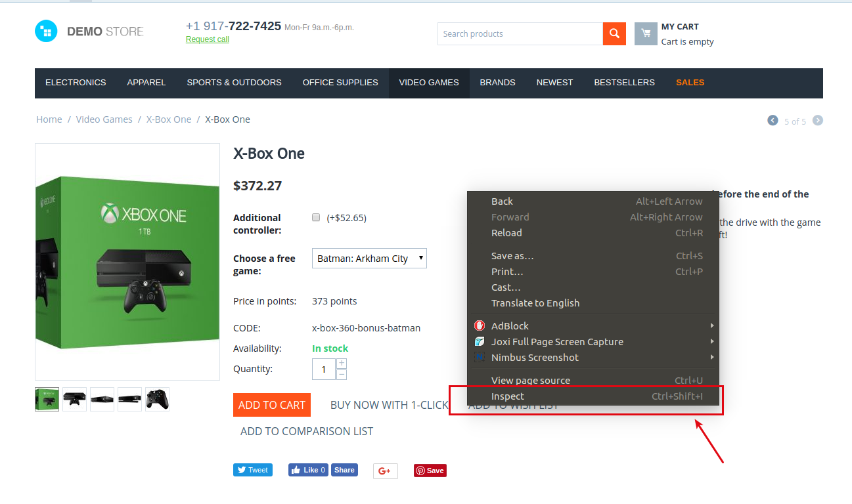Go to X-Box One category breadcrumb link
Screen dimensions: 852x504
169,119
